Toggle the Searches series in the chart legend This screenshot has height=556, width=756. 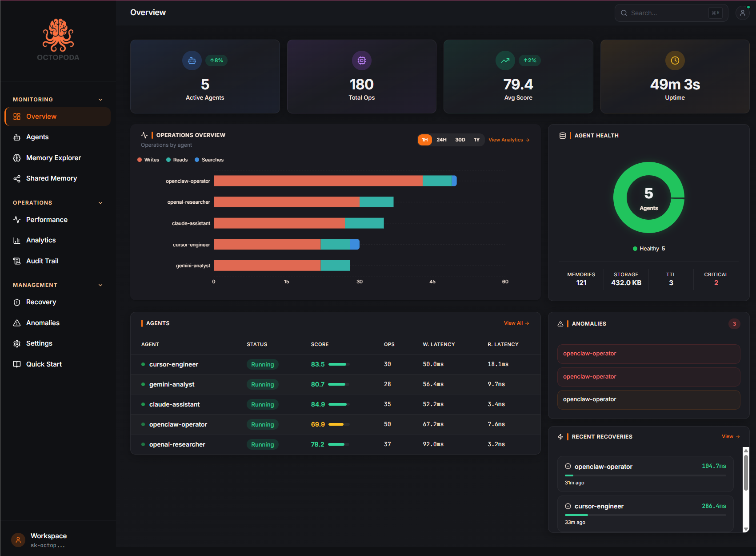point(209,160)
